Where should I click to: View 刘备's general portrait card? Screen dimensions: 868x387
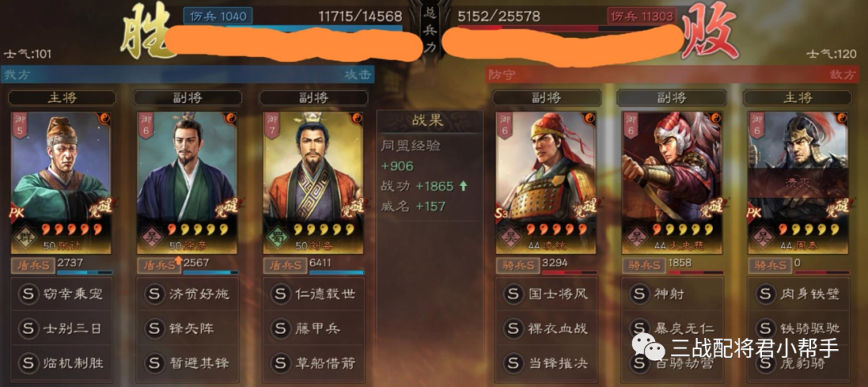pyautogui.click(x=313, y=183)
